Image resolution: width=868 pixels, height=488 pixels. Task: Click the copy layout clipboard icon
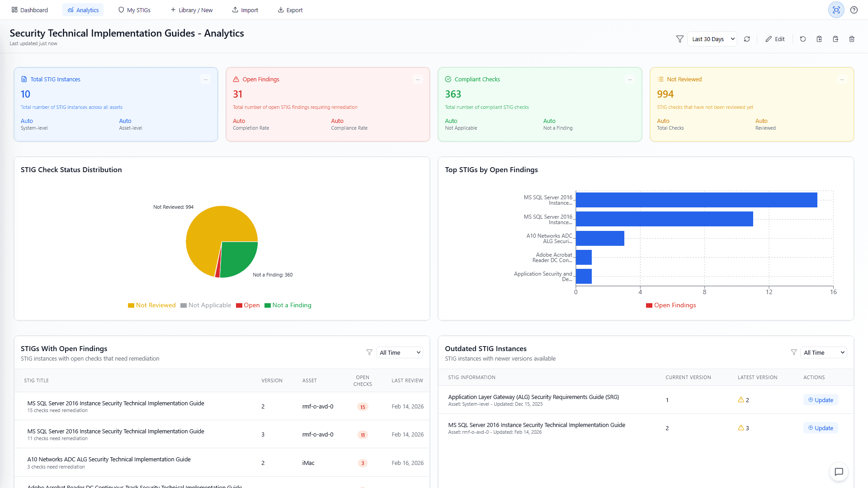point(835,39)
